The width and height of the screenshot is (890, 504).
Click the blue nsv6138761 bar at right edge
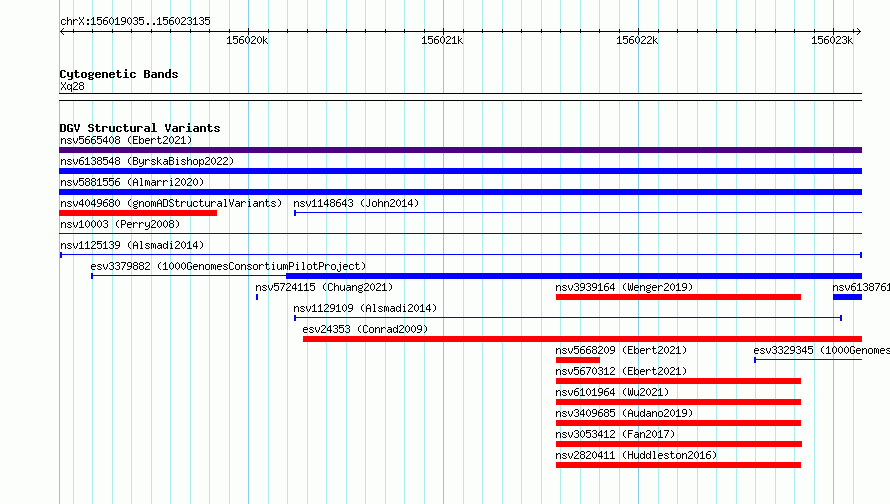click(847, 297)
